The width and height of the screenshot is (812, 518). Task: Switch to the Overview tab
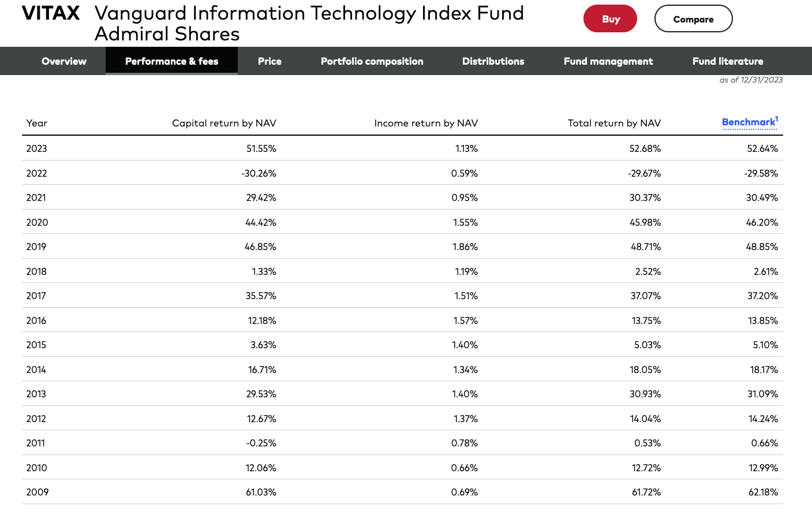tap(64, 61)
